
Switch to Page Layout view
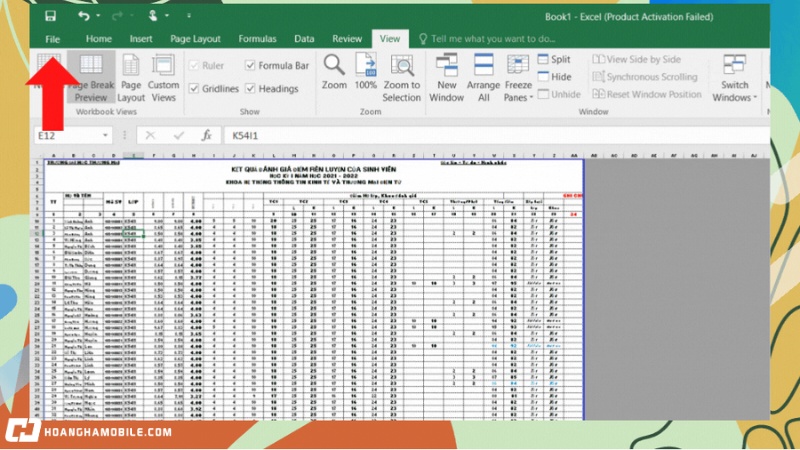pos(131,77)
